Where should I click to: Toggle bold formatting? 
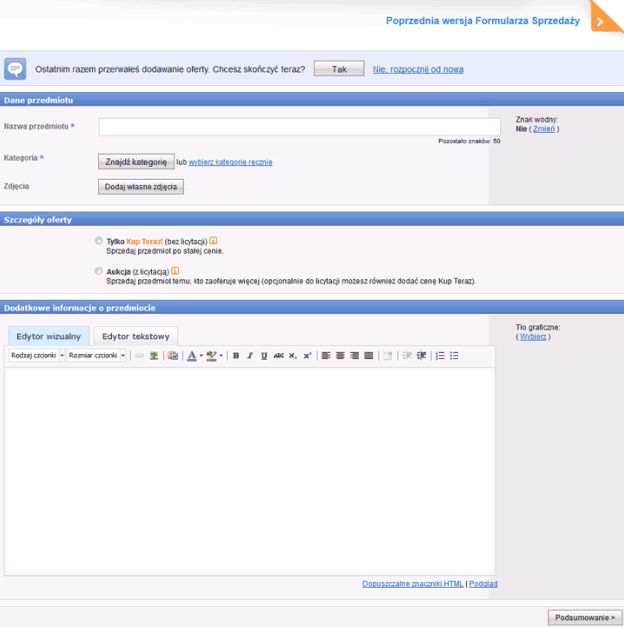click(x=236, y=356)
